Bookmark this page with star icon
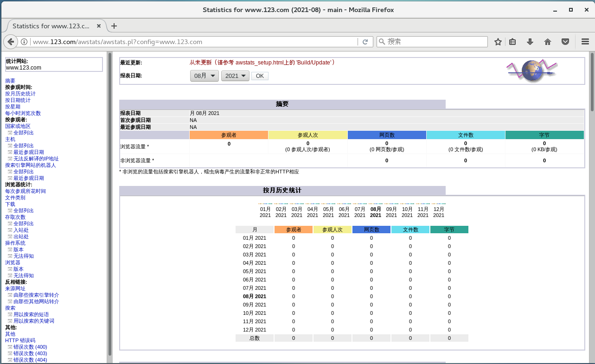 498,42
